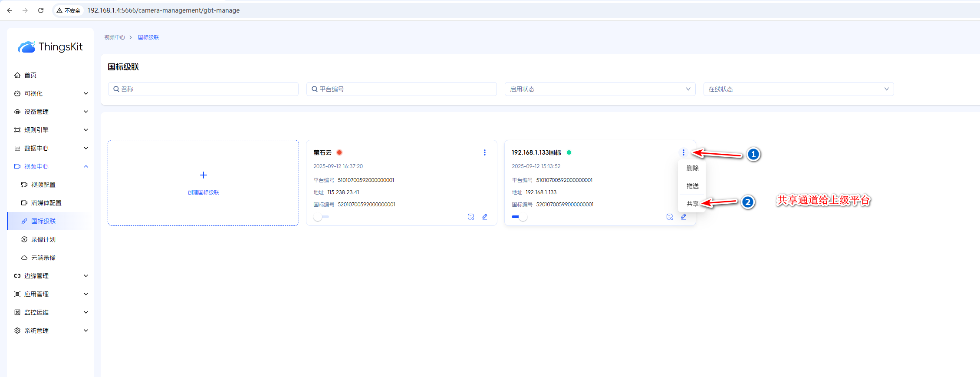This screenshot has height=377, width=980.
Task: Open the 在线状态 dropdown filter
Action: click(x=798, y=89)
